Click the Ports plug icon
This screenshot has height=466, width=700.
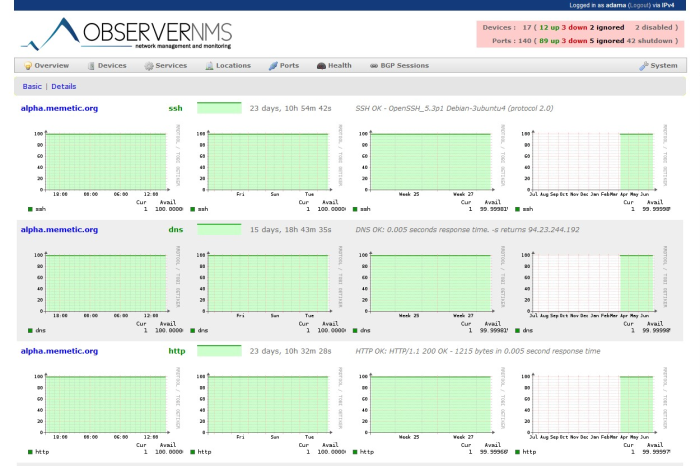point(273,66)
